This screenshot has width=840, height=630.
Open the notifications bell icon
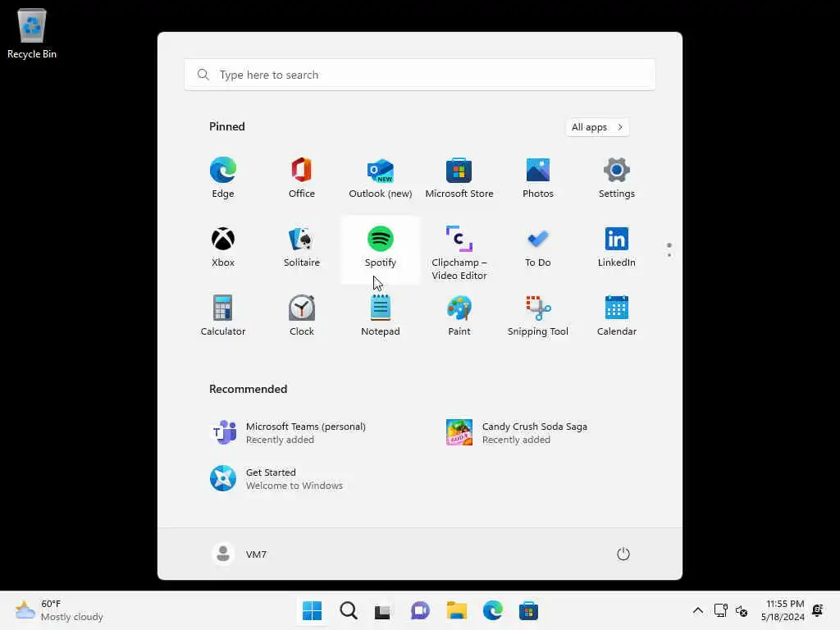(x=818, y=610)
